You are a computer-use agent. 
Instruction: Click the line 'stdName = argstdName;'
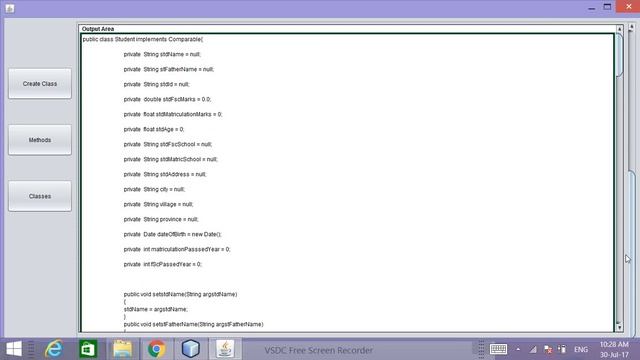(156, 309)
